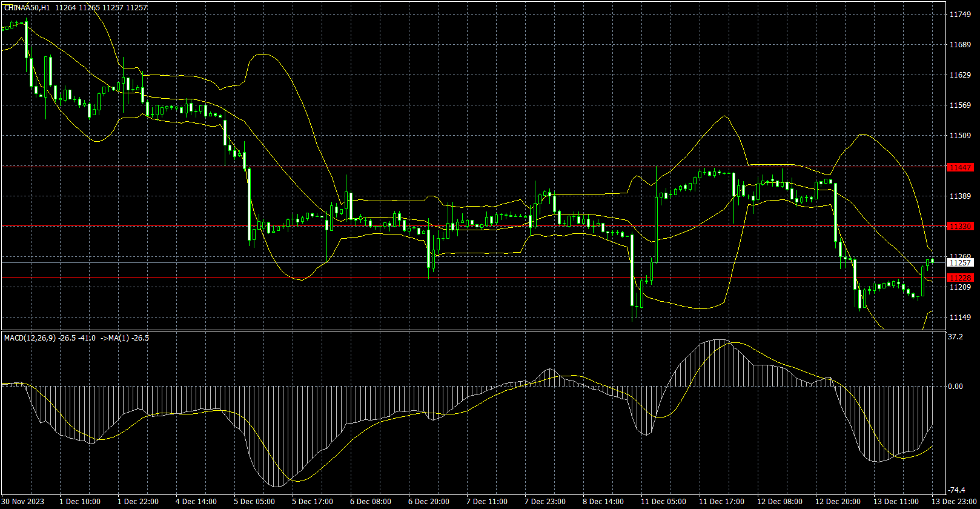The height and width of the screenshot is (509, 980).
Task: Click the current price tag 11257
Action: [x=961, y=262]
